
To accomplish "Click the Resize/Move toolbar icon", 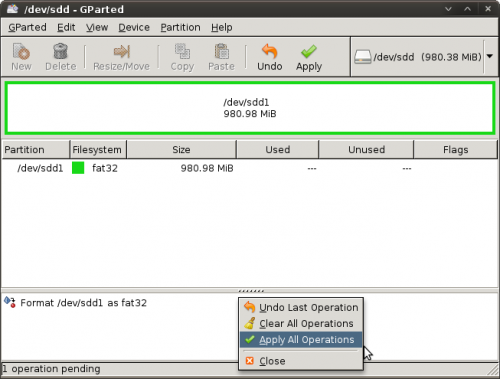I will tap(121, 52).
